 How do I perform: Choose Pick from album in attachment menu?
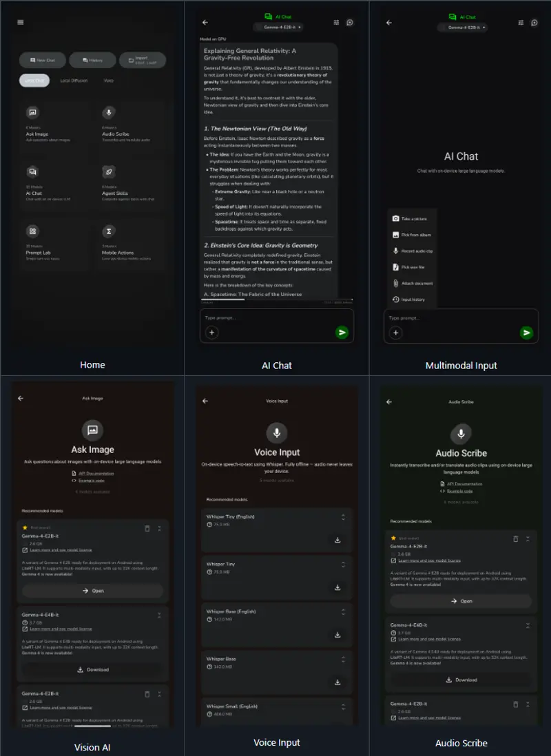coord(412,235)
